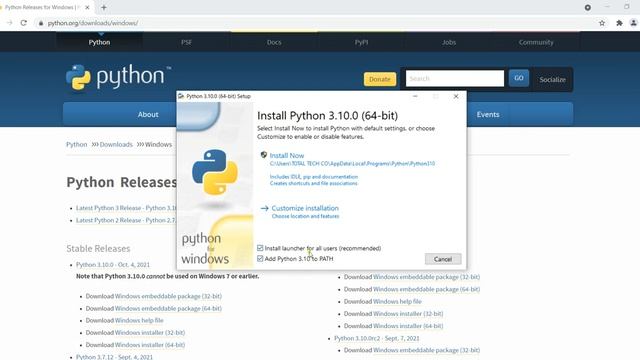Viewport: 640px width, 360px height.
Task: Click the python logo on the website header
Action: coord(118,77)
